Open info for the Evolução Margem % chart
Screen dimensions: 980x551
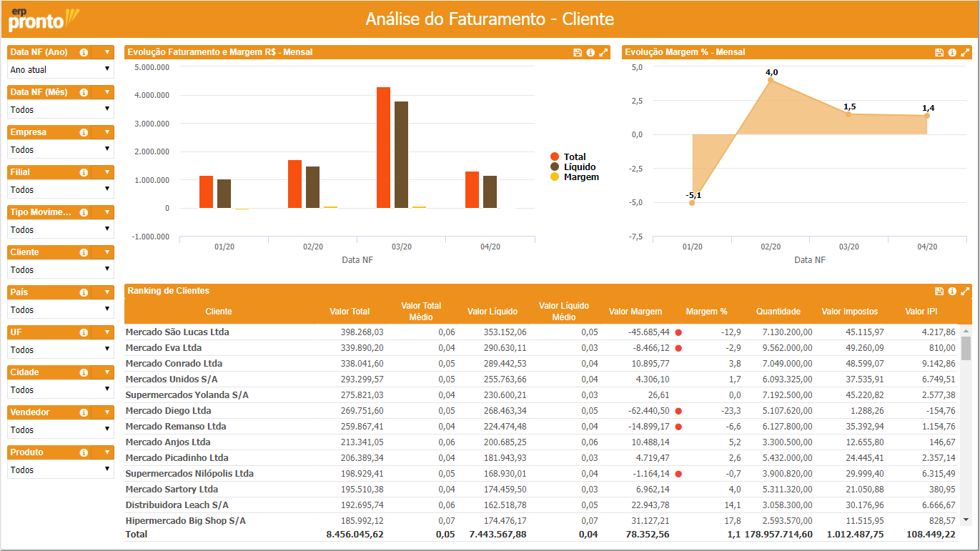952,52
